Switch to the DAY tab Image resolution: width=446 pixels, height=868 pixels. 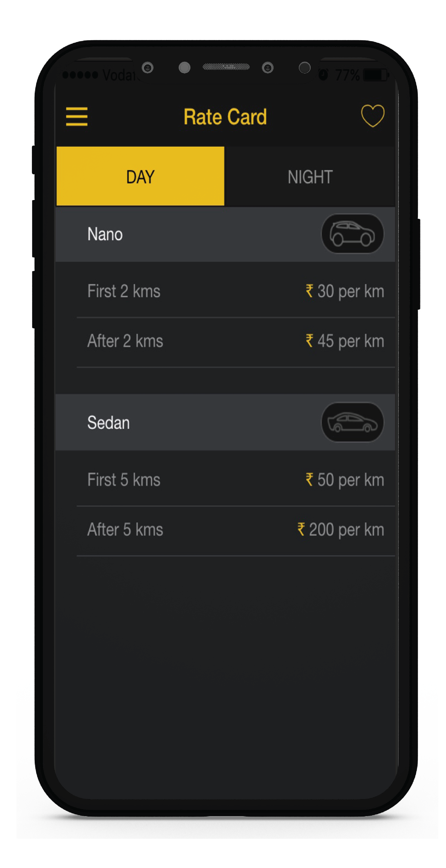pos(140,176)
